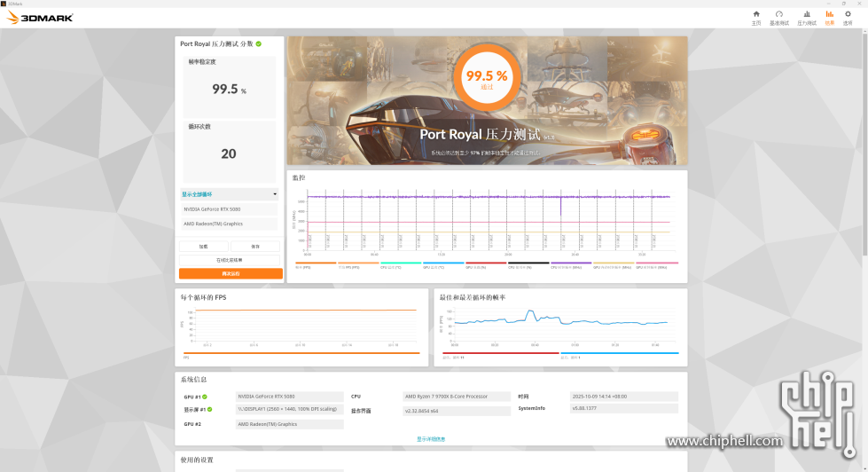Select AMD Radeon(TM) Graphics in GPU list
The height and width of the screenshot is (472, 868).
230,224
